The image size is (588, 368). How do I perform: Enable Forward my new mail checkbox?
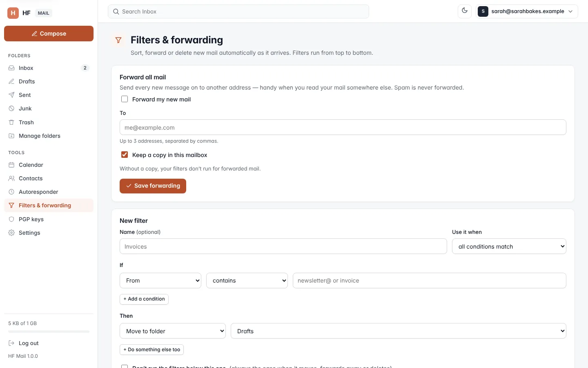125,99
